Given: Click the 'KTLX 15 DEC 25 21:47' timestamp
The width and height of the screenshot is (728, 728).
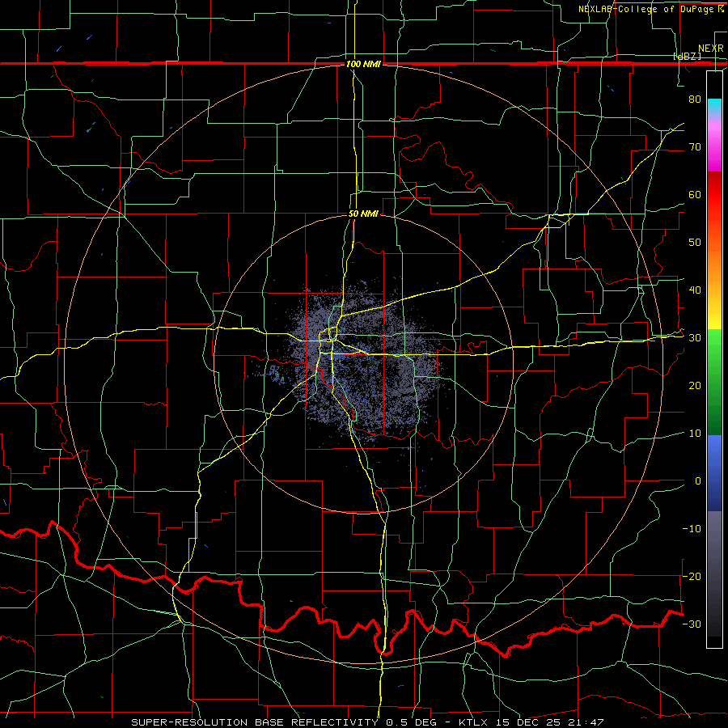Looking at the screenshot, I should (x=531, y=722).
